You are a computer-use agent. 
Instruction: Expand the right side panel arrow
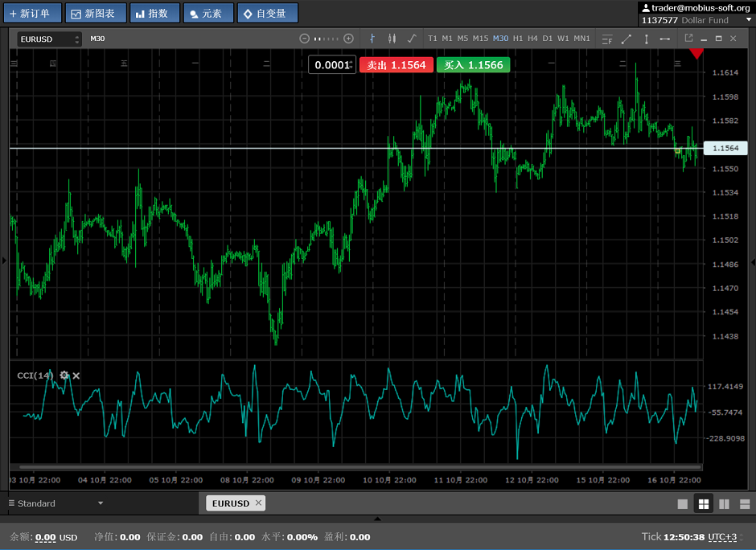753,262
